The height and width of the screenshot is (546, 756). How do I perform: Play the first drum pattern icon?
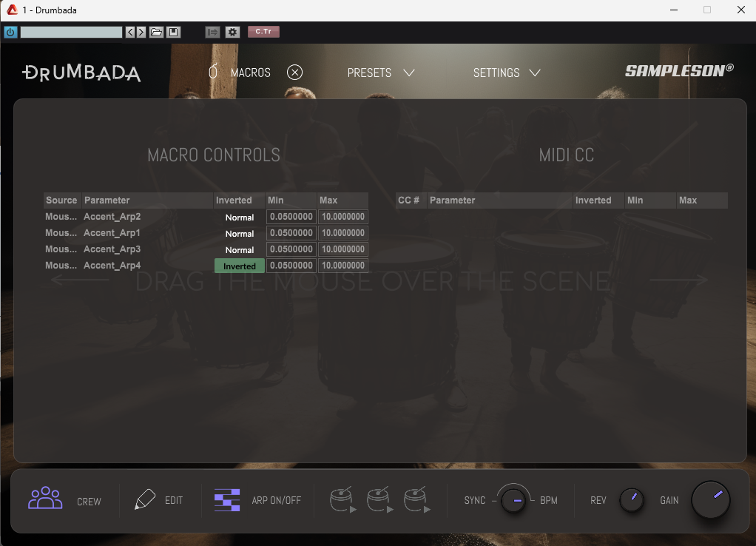(x=342, y=499)
